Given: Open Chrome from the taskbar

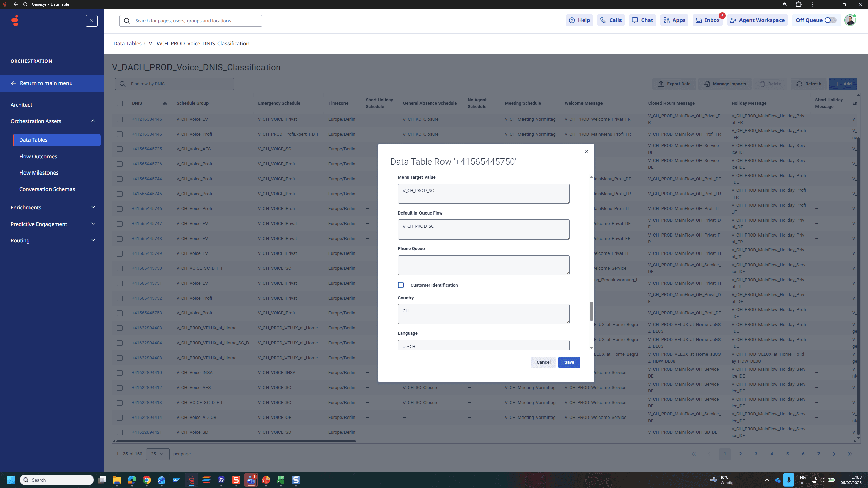Looking at the screenshot, I should point(147,480).
